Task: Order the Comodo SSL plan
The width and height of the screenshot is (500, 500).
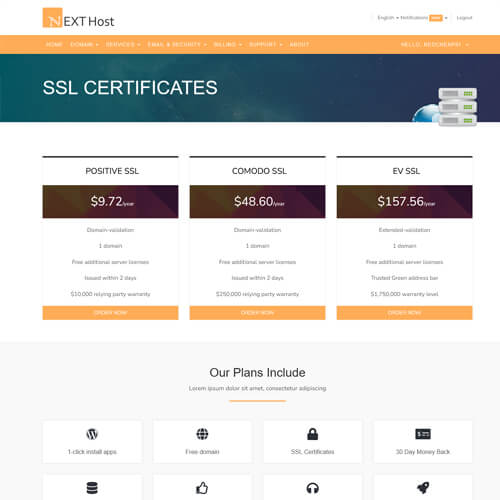Action: [x=257, y=313]
